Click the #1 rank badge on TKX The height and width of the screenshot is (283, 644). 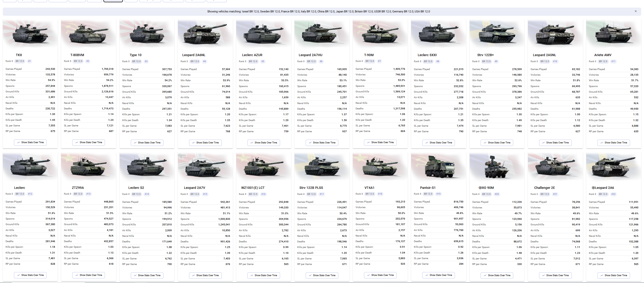point(29,61)
